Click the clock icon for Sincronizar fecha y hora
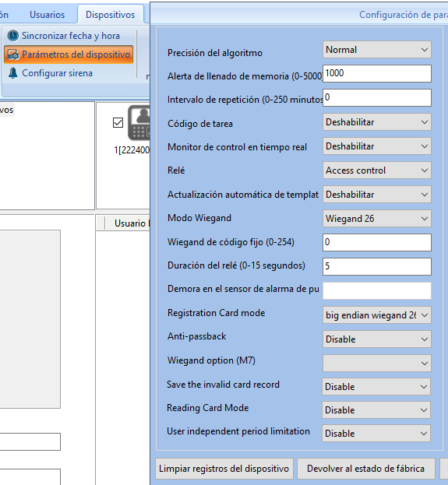448x485 pixels. tap(13, 36)
